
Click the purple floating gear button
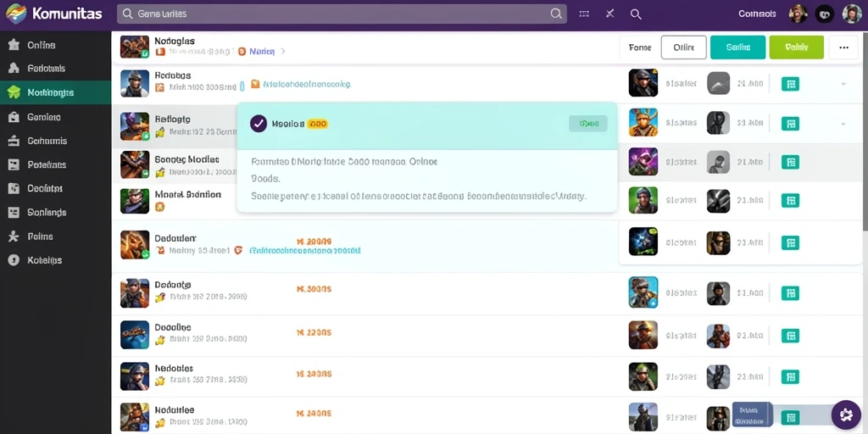point(845,414)
